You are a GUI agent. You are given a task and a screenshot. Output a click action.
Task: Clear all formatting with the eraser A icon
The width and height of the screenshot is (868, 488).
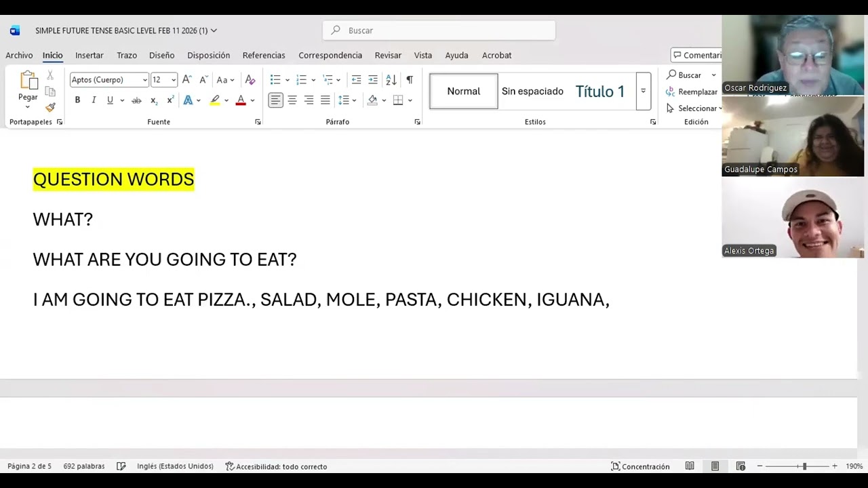click(250, 80)
